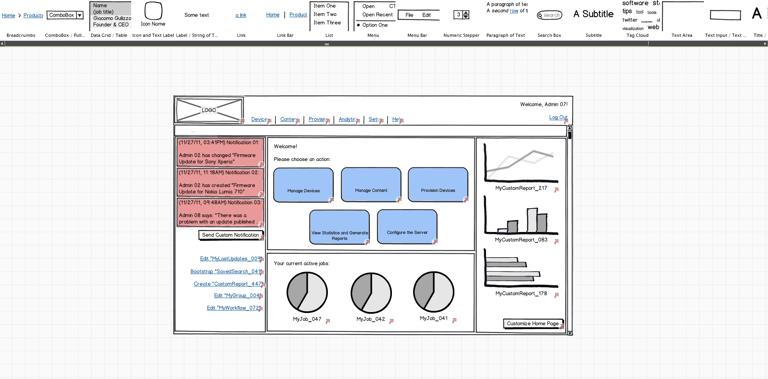Pick the Search Box component
The image size is (768, 379).
point(550,20)
